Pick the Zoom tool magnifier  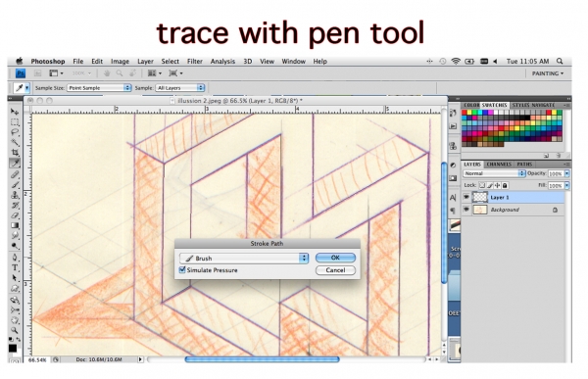(15, 331)
